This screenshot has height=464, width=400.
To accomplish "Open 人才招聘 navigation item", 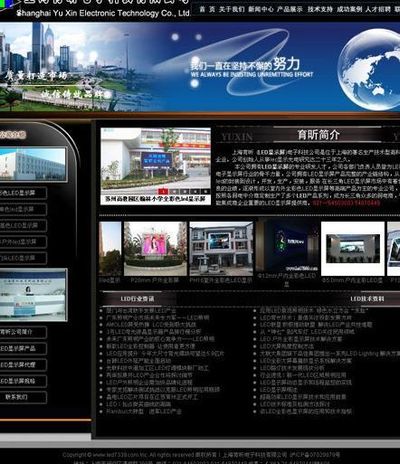I will pyautogui.click(x=378, y=9).
